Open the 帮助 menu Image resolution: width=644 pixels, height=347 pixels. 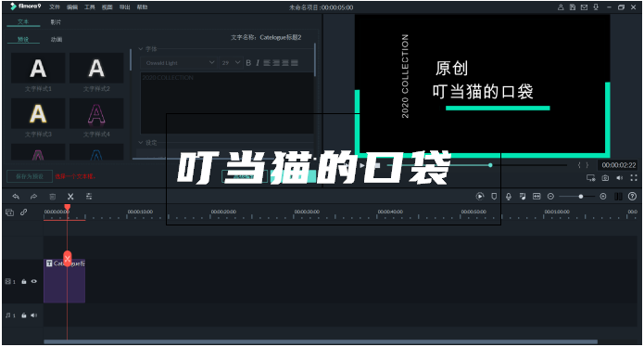pos(142,7)
